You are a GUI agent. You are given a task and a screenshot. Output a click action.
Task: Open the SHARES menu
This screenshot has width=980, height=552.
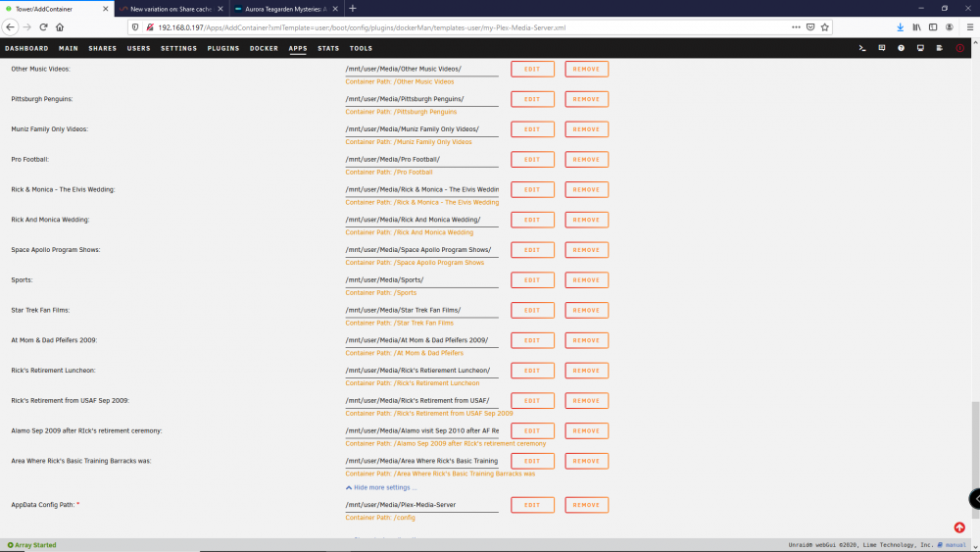tap(103, 48)
